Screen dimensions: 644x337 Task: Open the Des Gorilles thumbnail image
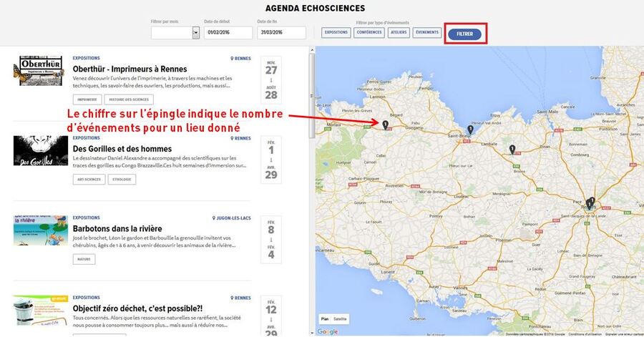(40, 151)
